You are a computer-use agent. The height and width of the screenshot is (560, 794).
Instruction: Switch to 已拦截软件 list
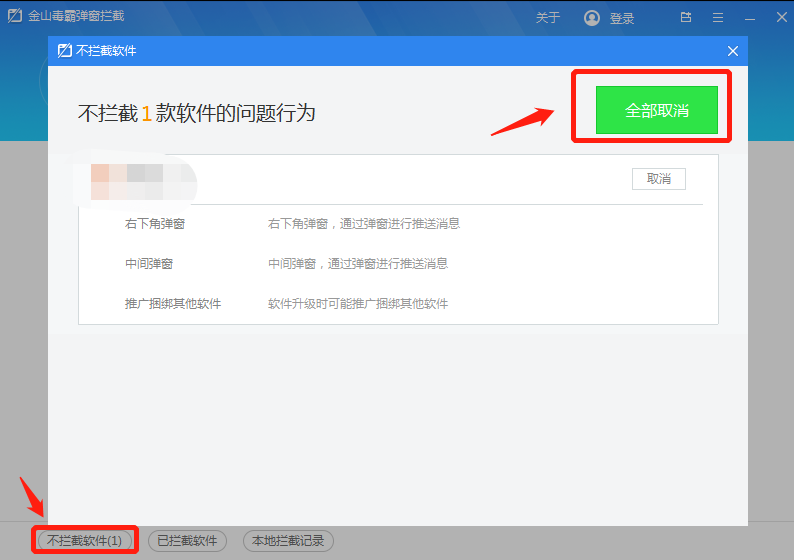[x=187, y=540]
